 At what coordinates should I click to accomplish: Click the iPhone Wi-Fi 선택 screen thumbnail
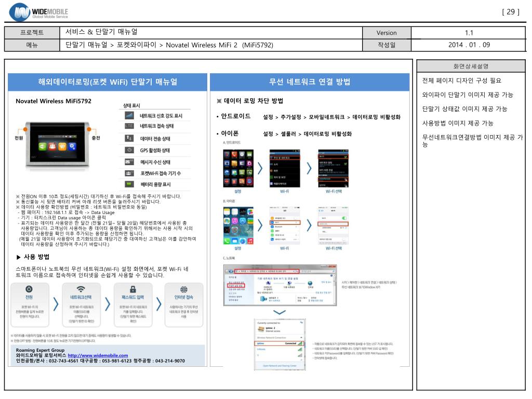333,225
